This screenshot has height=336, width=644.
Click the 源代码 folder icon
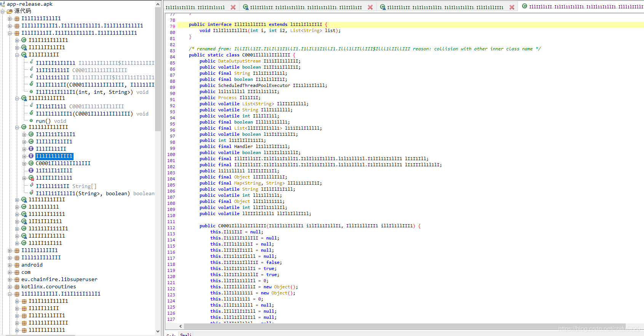coord(10,11)
